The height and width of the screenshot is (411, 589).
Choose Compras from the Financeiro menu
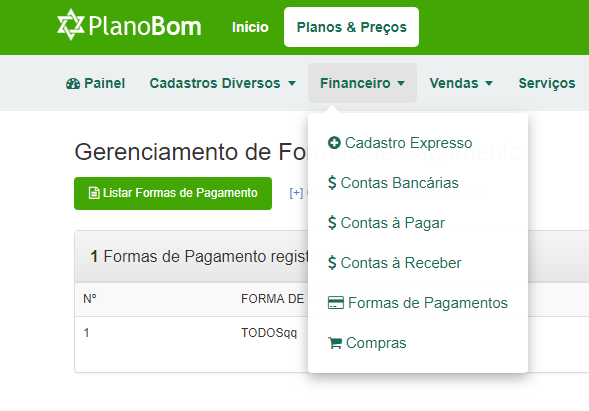tap(367, 343)
